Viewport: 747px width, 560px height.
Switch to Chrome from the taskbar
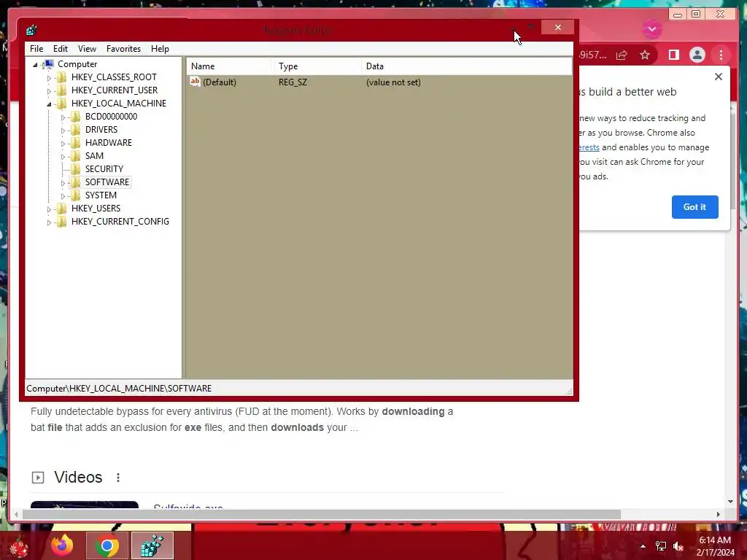coord(107,545)
